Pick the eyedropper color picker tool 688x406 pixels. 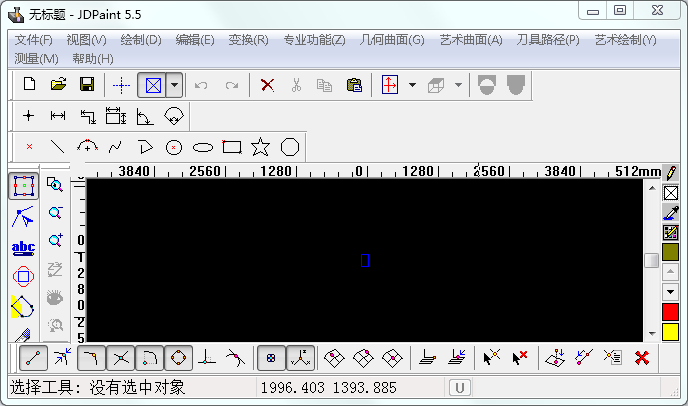coord(670,212)
